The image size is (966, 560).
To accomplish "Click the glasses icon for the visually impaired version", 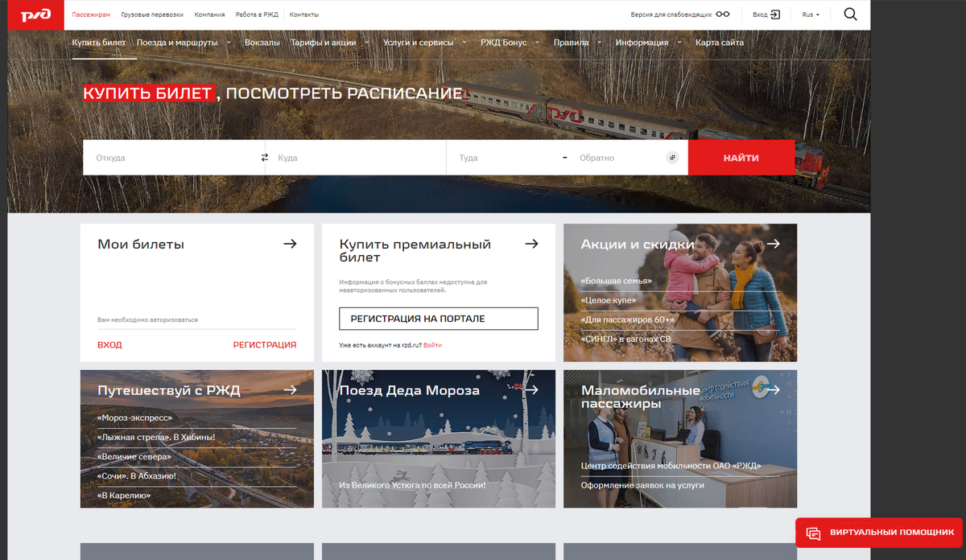I will [x=723, y=14].
